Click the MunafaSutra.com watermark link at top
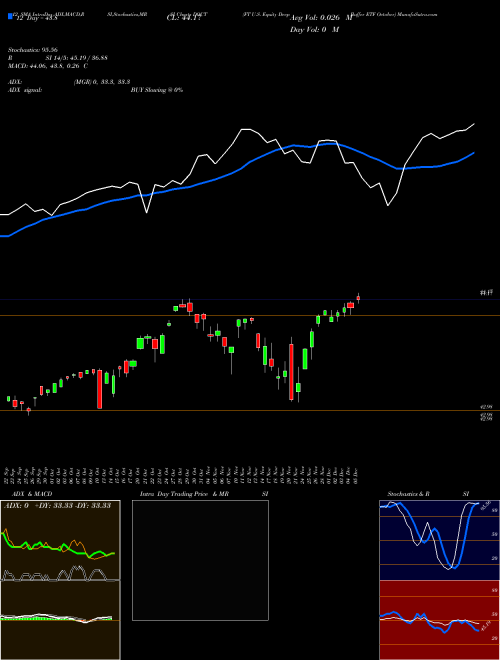The image size is (500, 660). coord(416,14)
